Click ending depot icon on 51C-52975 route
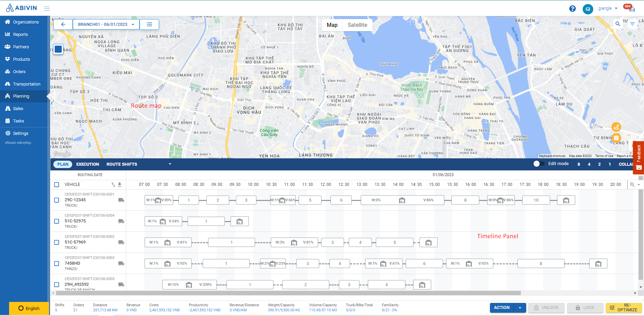Viewport: 644px width, 316px height. pos(240,221)
